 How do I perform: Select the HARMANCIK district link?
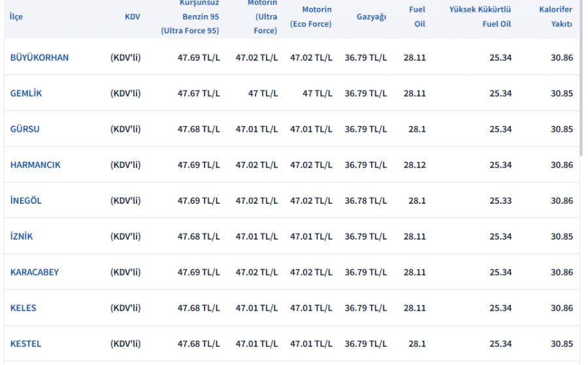35,165
